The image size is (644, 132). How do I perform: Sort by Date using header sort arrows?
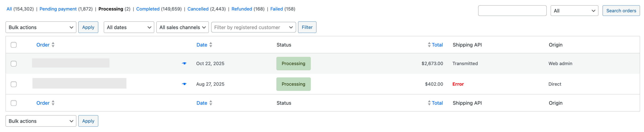211,45
